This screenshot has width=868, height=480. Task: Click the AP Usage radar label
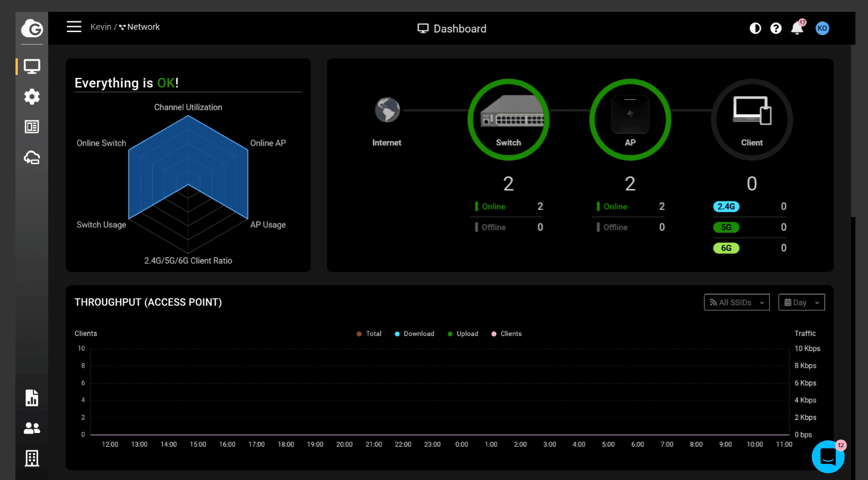tap(268, 224)
